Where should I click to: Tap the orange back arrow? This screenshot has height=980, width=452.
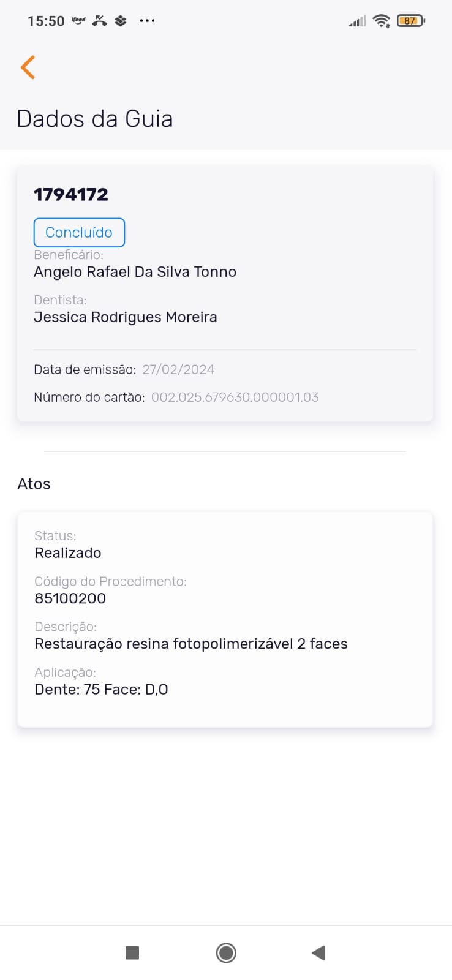tap(28, 67)
